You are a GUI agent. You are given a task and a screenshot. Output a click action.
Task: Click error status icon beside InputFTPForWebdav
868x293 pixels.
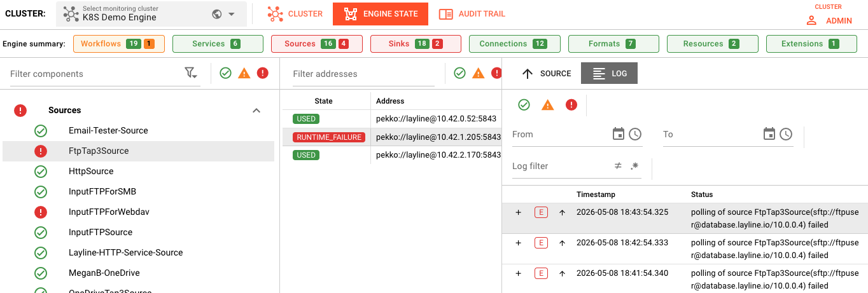point(41,212)
